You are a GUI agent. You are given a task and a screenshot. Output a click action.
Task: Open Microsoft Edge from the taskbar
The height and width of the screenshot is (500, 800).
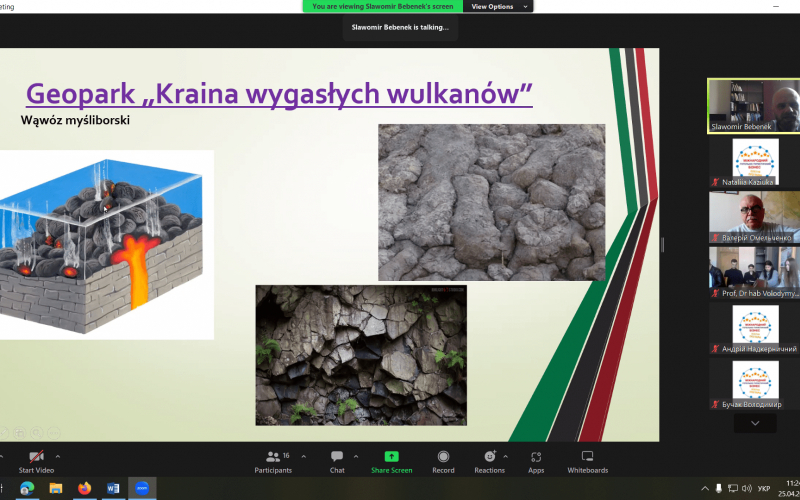coord(27,489)
